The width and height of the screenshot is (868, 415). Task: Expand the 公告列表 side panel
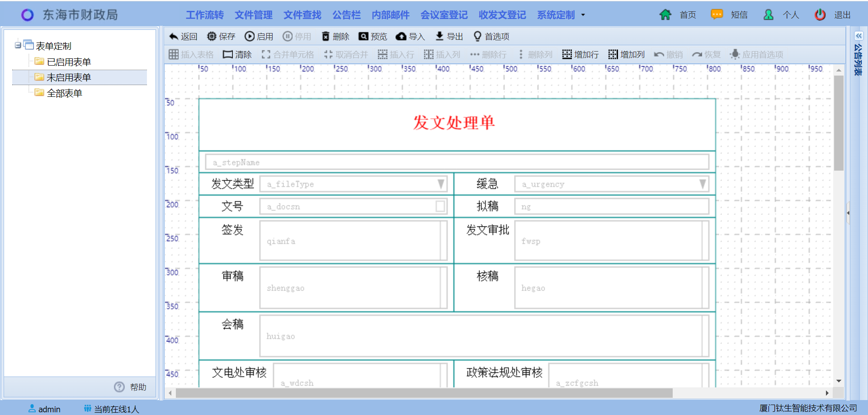coord(858,36)
